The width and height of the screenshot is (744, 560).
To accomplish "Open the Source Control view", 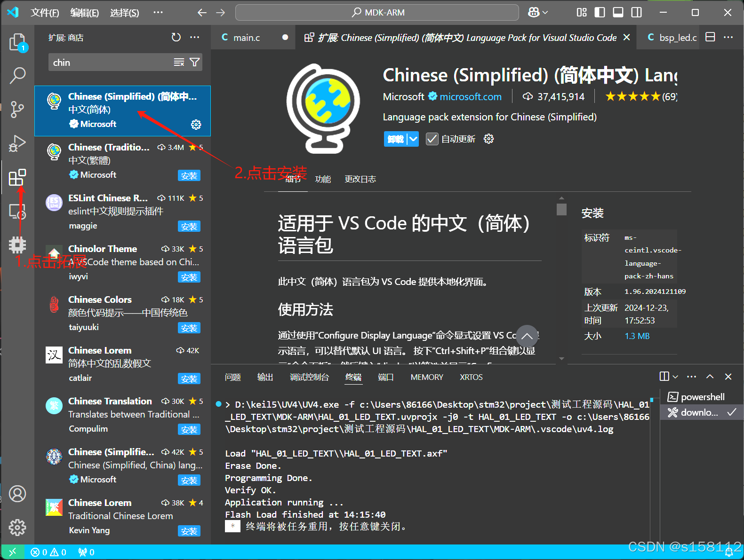I will click(18, 109).
